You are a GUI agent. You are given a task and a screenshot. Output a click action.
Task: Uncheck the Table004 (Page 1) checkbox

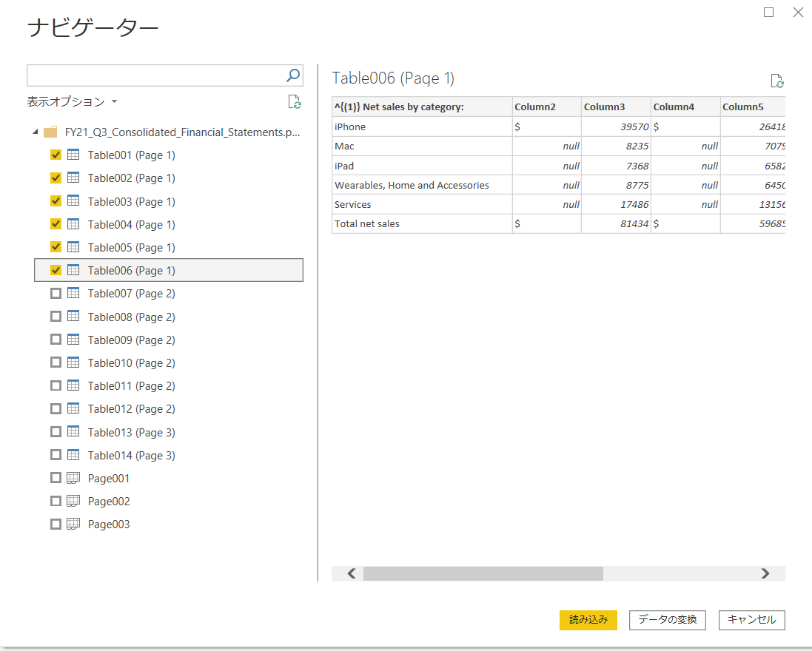(56, 224)
